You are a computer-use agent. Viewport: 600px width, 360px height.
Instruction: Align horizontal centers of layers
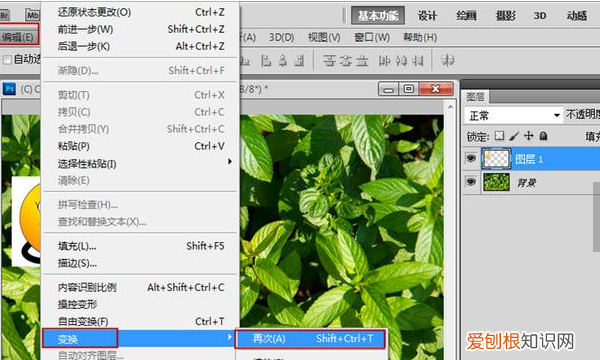[x=283, y=60]
